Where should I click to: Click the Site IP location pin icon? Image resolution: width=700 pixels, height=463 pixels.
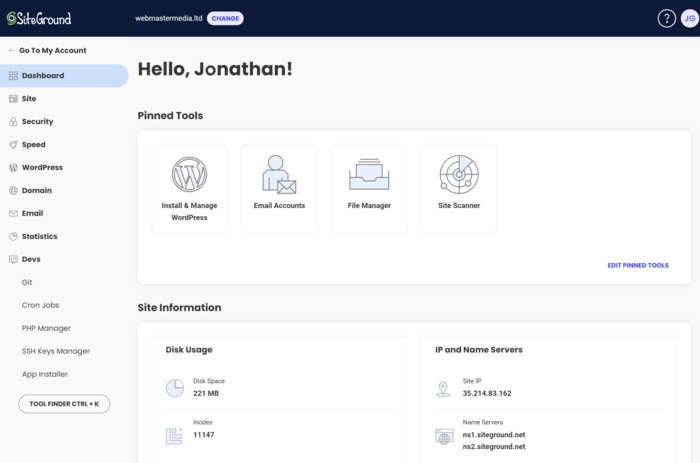(443, 389)
